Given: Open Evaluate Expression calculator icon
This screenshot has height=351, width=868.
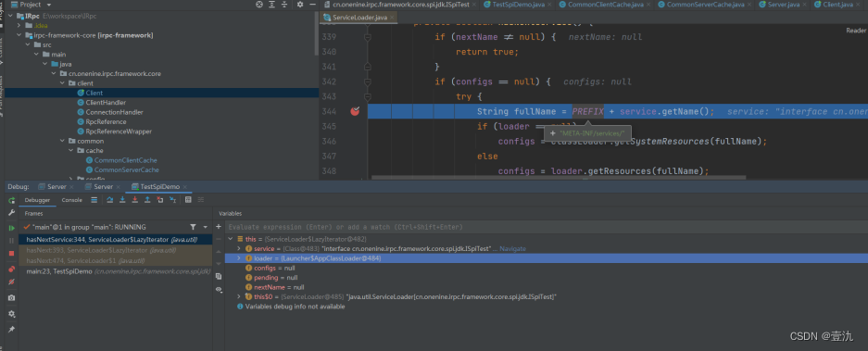Looking at the screenshot, I should tap(188, 200).
